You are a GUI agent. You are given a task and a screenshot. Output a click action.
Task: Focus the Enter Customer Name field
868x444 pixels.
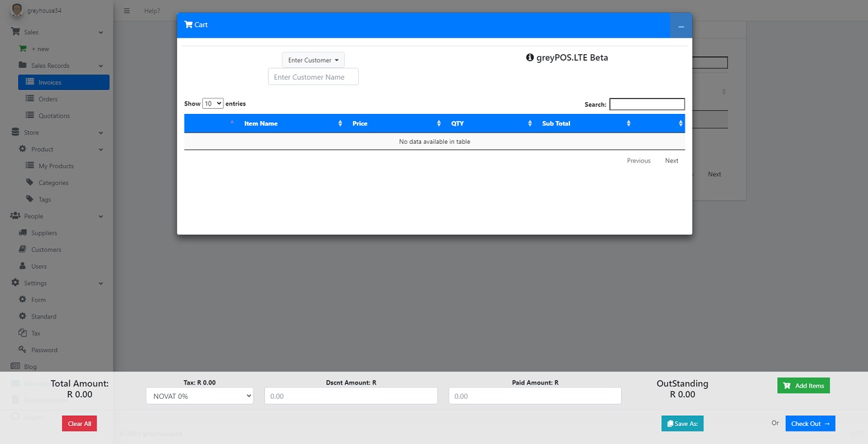(314, 77)
